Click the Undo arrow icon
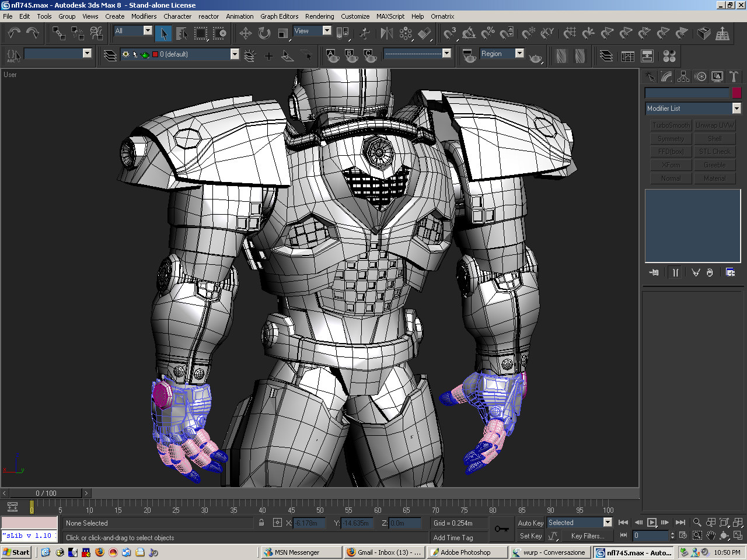Screen dimensions: 747x560 15,33
